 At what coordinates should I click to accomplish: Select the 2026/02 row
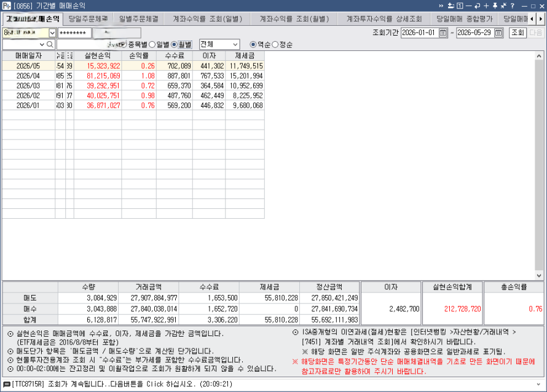[133, 96]
